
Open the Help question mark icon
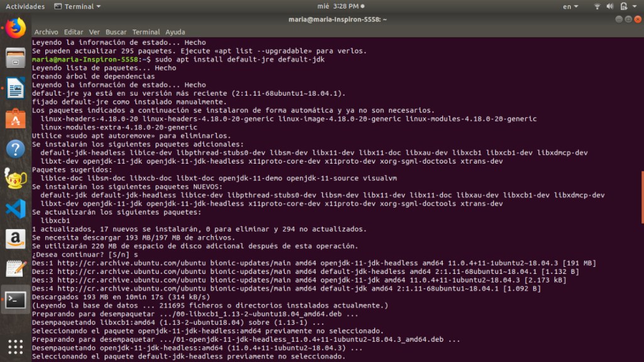coord(16,149)
